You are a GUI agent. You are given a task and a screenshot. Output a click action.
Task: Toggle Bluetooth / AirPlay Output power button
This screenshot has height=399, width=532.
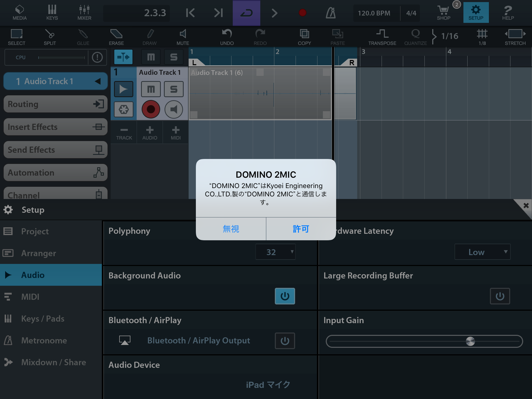pos(285,341)
